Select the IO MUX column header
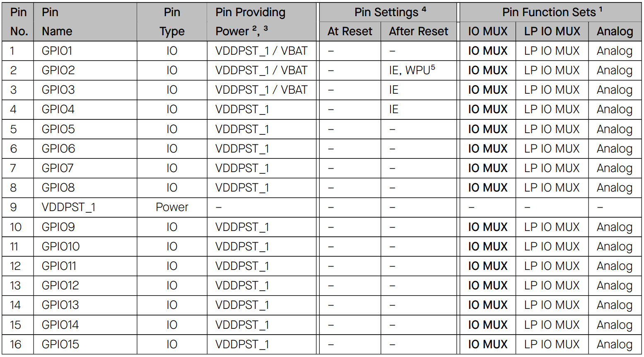This screenshot has height=357, width=644. pyautogui.click(x=487, y=32)
